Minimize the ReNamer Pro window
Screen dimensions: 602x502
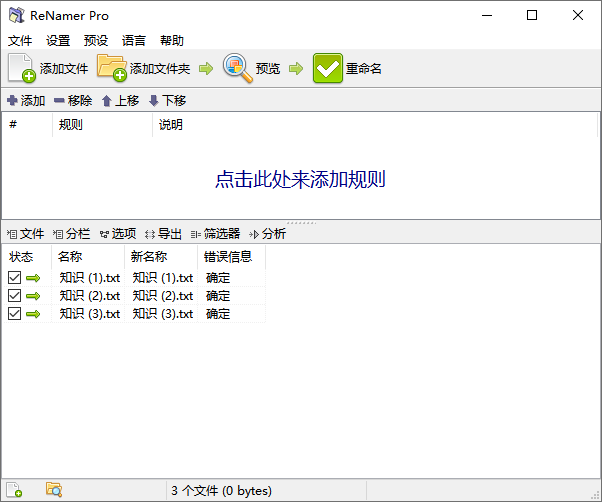click(x=487, y=15)
